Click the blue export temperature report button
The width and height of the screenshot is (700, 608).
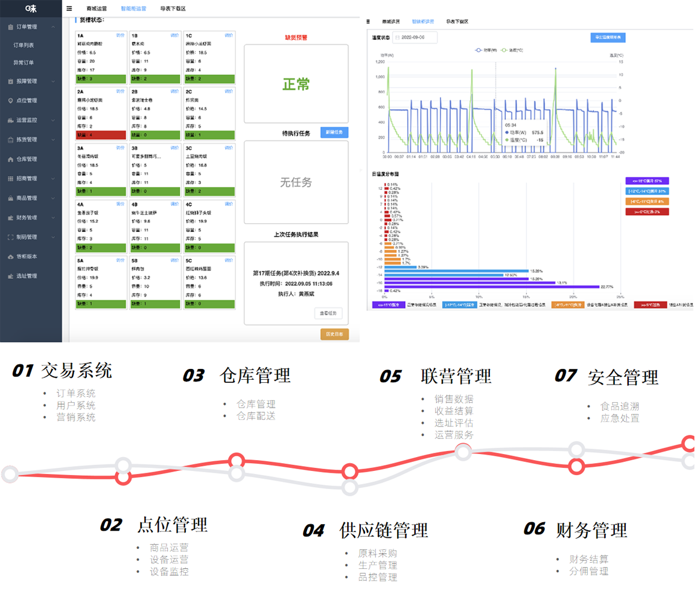coord(608,37)
